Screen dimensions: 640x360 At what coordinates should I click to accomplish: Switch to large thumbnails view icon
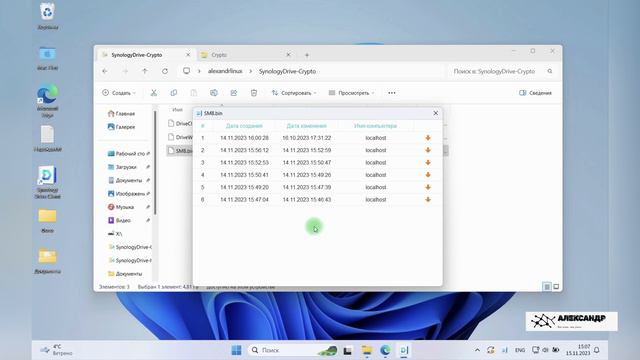(x=556, y=287)
